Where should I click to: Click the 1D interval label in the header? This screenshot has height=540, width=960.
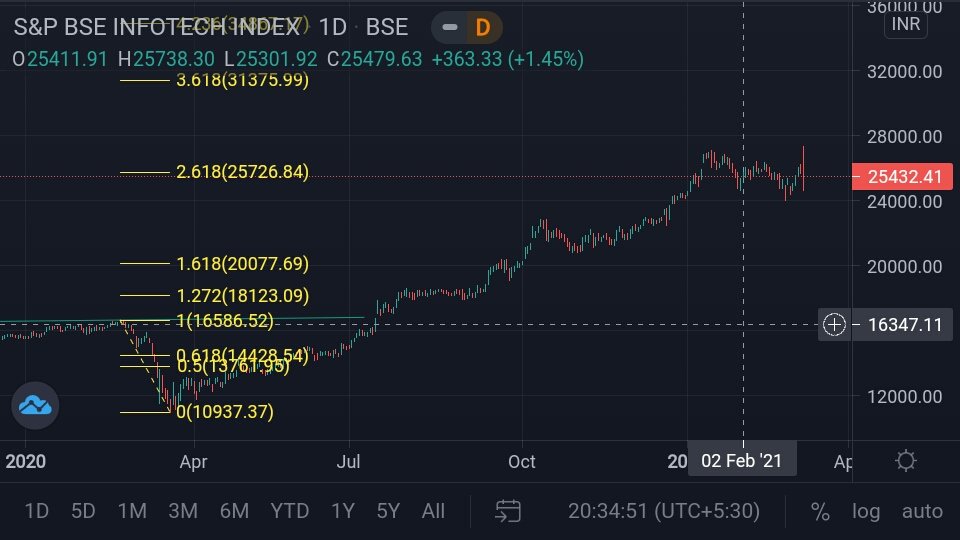[332, 27]
